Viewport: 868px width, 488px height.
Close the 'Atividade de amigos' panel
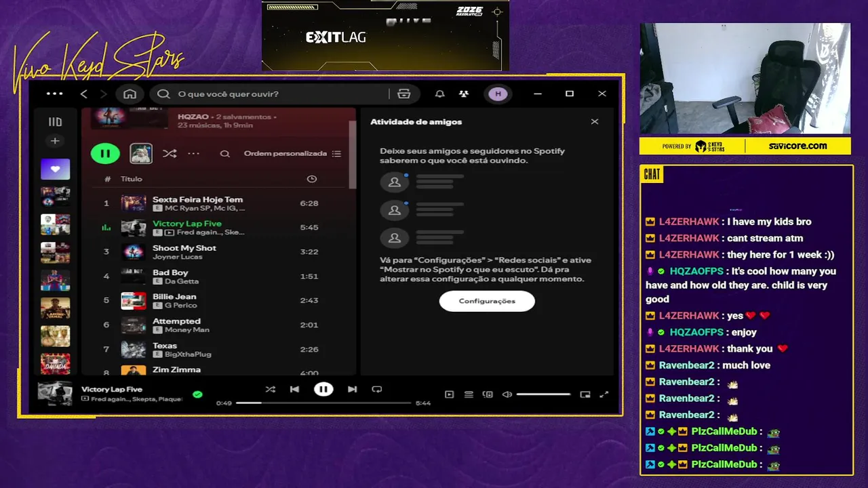(x=595, y=122)
